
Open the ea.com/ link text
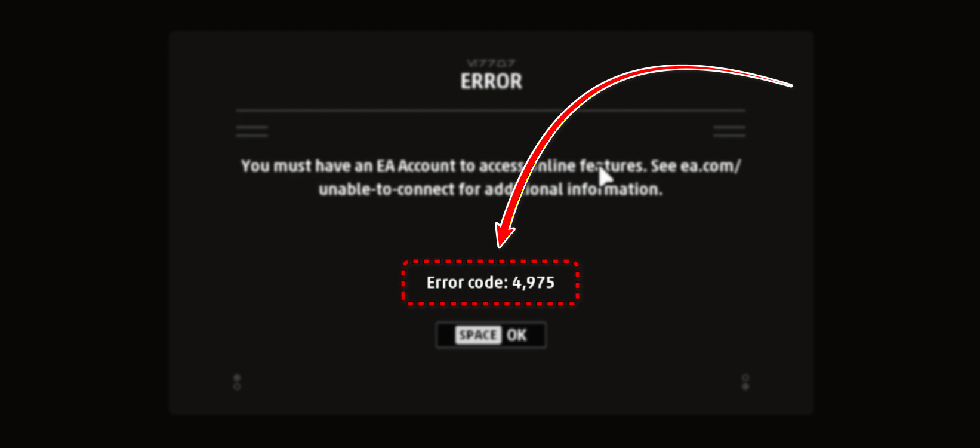[x=711, y=166]
